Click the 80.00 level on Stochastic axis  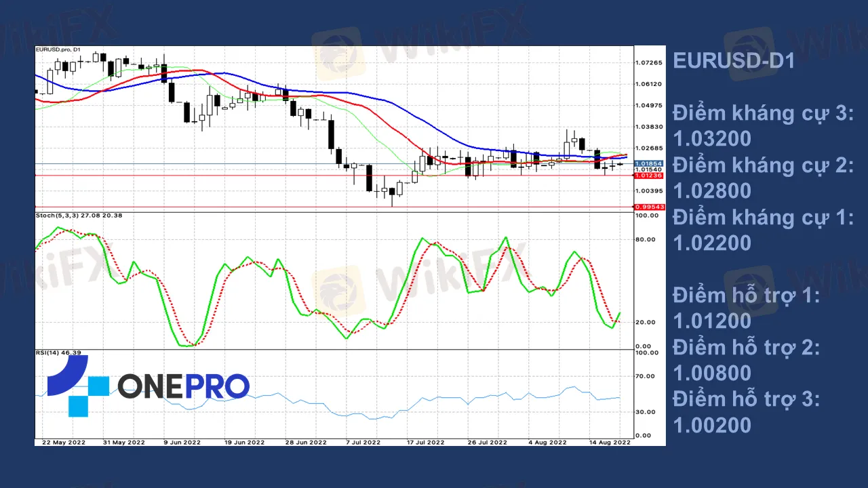pyautogui.click(x=646, y=239)
